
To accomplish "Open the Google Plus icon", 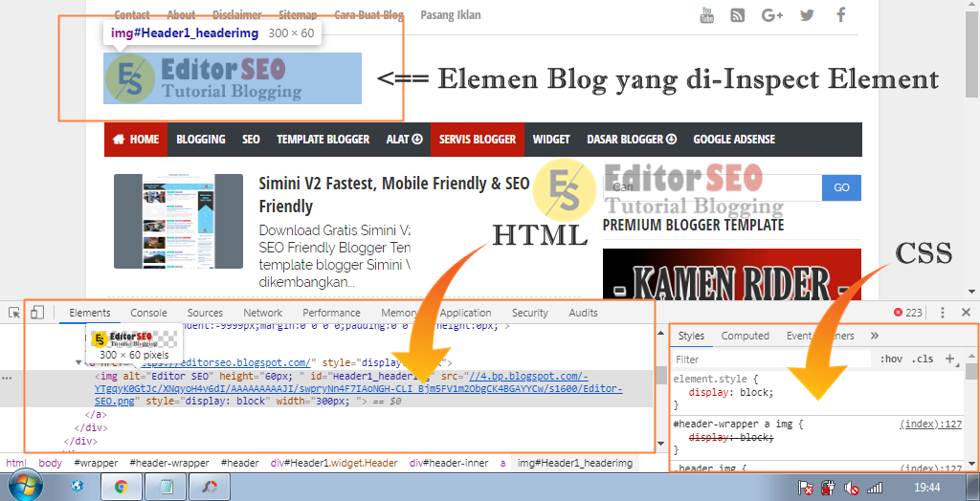I will click(772, 15).
